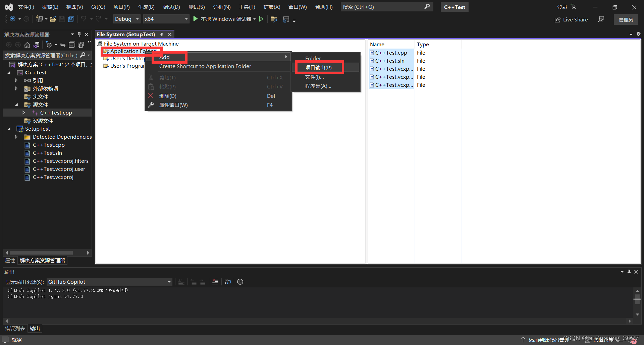644x345 pixels.
Task: Click the 搜索 (Ctrl+Q) search box
Action: tap(387, 7)
